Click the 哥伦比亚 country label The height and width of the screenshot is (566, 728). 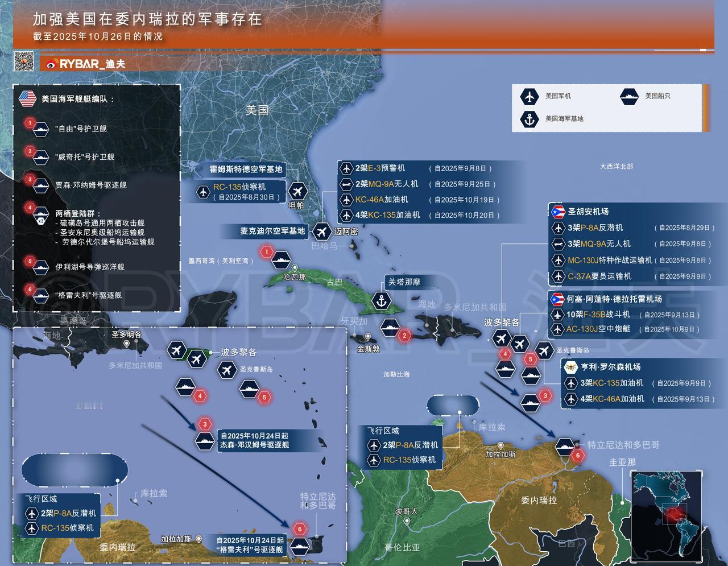(402, 547)
